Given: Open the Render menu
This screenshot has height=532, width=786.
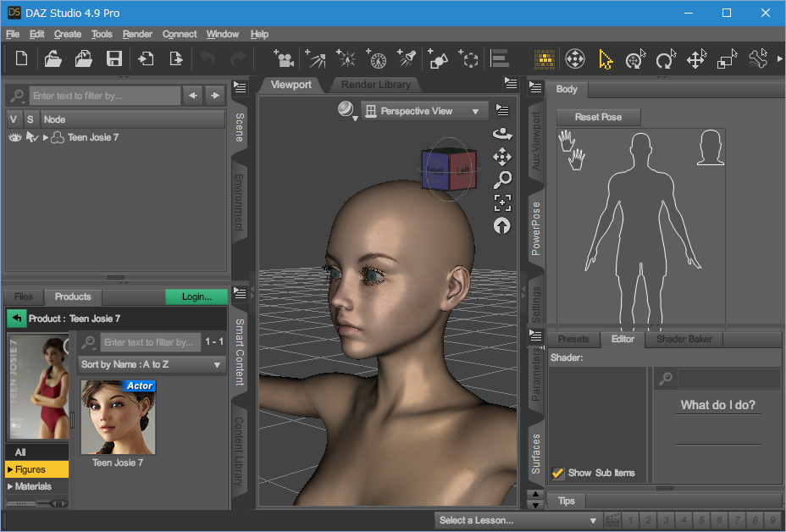Looking at the screenshot, I should click(x=137, y=34).
